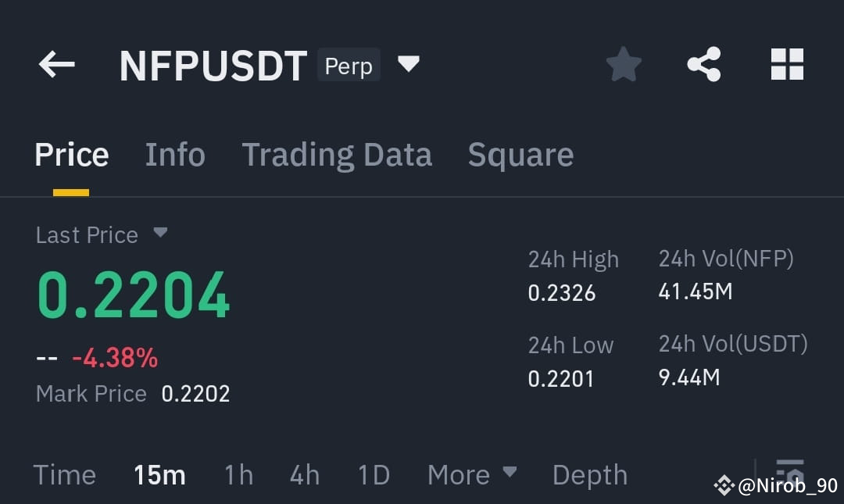The height and width of the screenshot is (504, 844).
Task: Switch chart to Time view
Action: click(65, 475)
